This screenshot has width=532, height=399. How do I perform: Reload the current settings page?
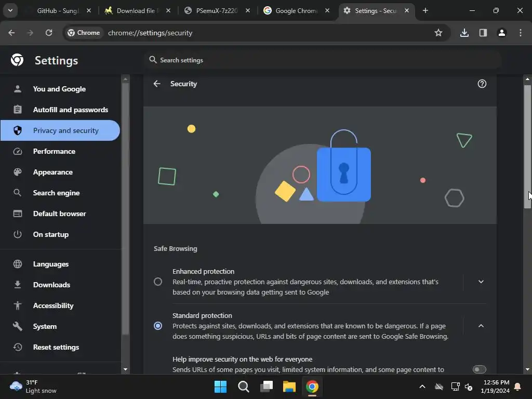(x=49, y=33)
